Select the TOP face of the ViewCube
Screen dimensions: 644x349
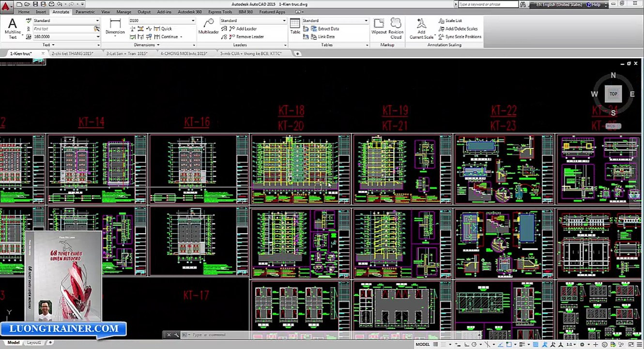click(613, 94)
